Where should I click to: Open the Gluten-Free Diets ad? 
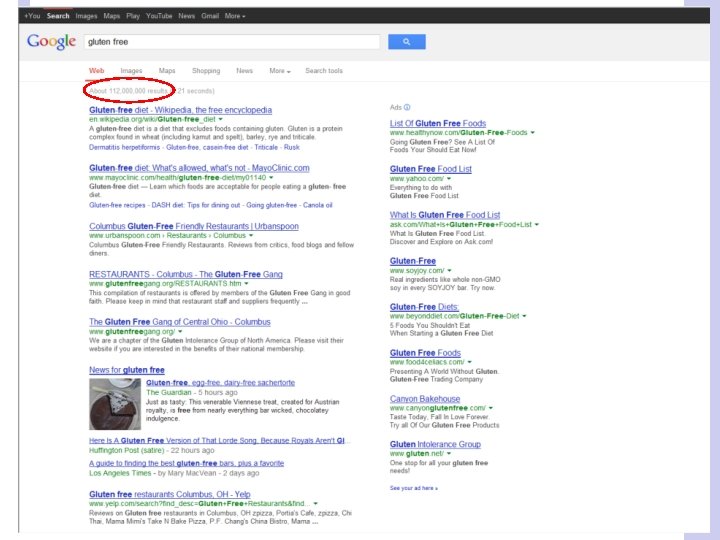tap(424, 307)
